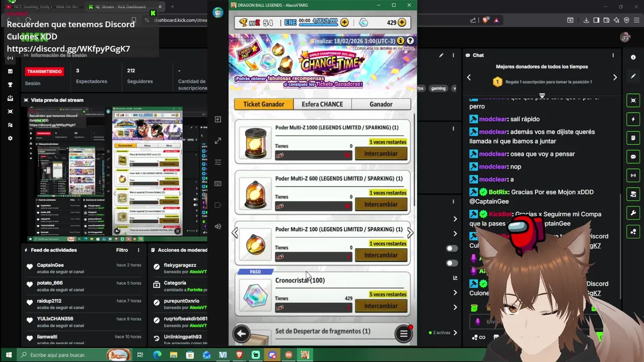Click the emulator profile avatar icon
The width and height of the screenshot is (644, 362).
218,13
